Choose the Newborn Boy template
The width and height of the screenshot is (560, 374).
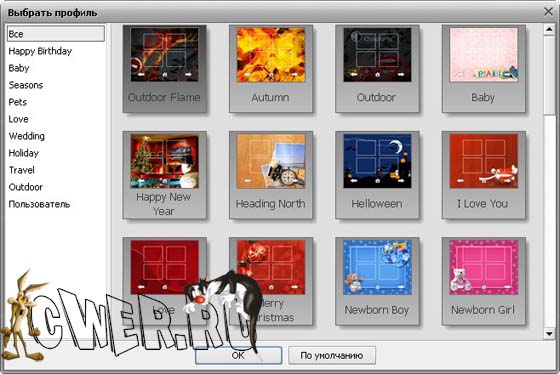[x=377, y=281]
